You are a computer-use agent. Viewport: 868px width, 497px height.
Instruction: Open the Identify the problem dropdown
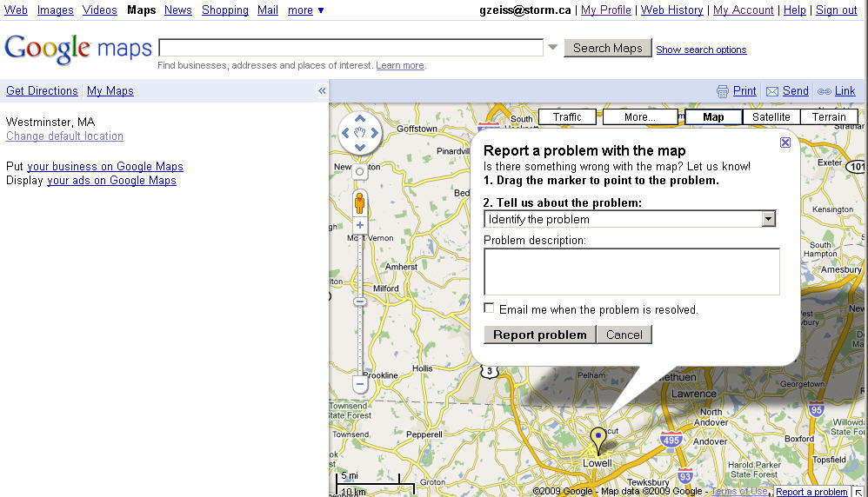[x=768, y=219]
